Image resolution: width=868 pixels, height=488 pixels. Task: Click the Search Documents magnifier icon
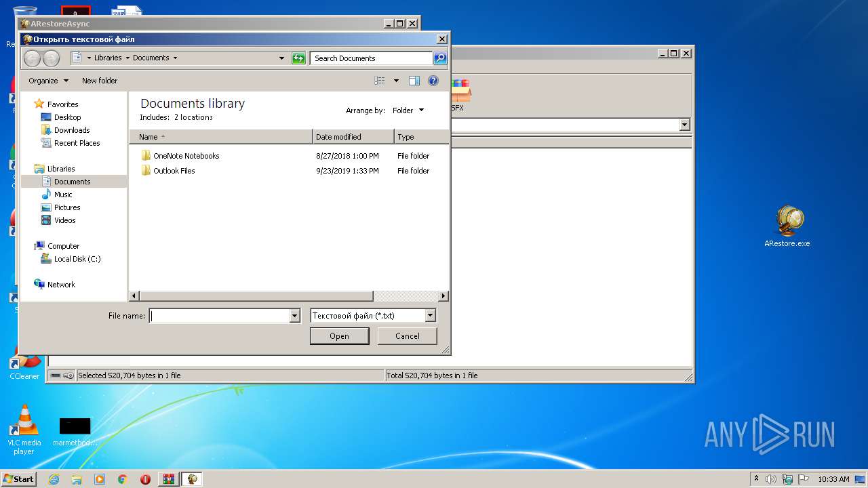440,58
